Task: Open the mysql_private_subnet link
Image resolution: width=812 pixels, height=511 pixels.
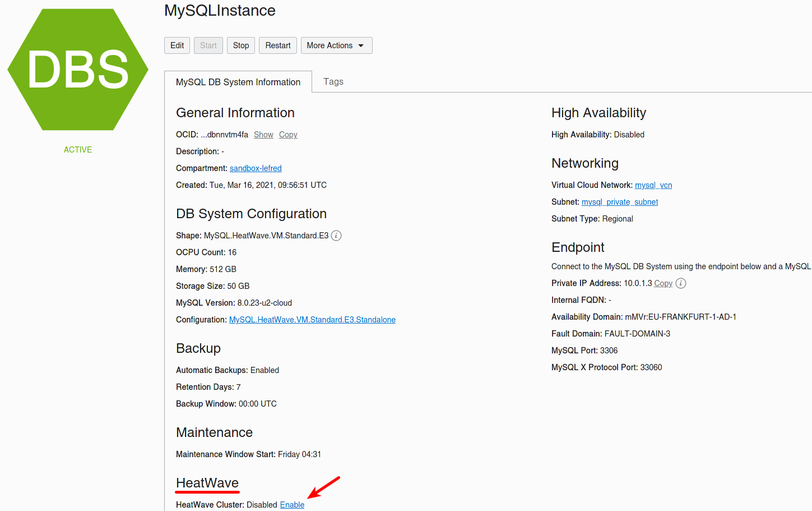Action: point(620,202)
